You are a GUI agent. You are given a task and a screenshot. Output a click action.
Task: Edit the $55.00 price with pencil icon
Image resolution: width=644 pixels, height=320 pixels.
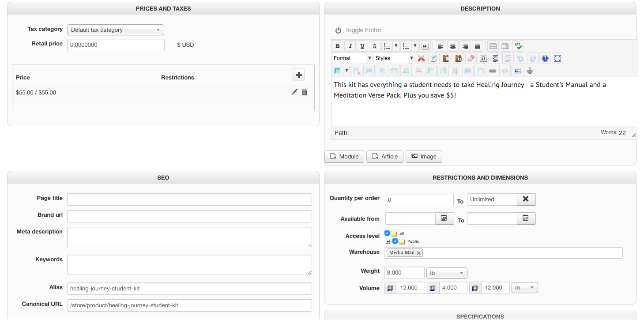[294, 92]
